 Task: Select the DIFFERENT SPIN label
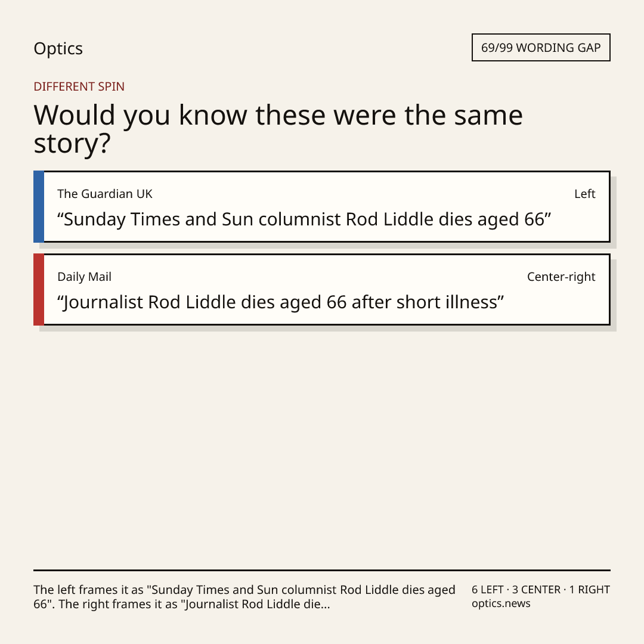79,86
